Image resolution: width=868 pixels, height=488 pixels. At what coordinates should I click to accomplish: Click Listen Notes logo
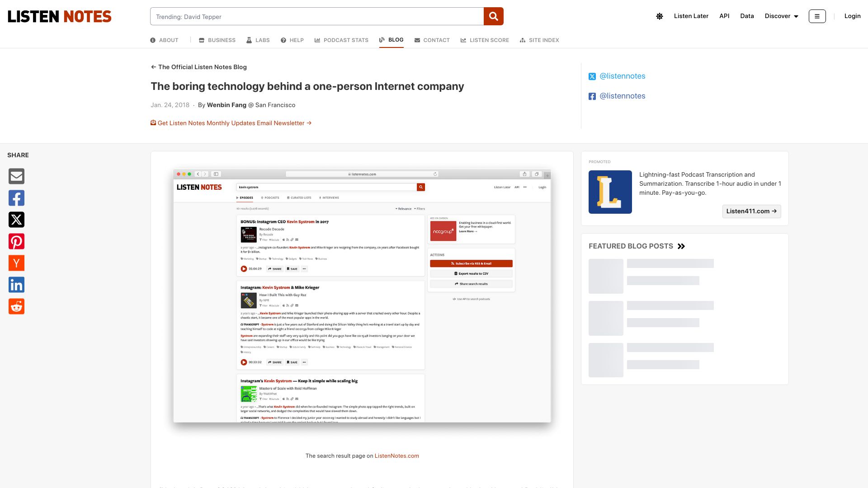(x=59, y=16)
